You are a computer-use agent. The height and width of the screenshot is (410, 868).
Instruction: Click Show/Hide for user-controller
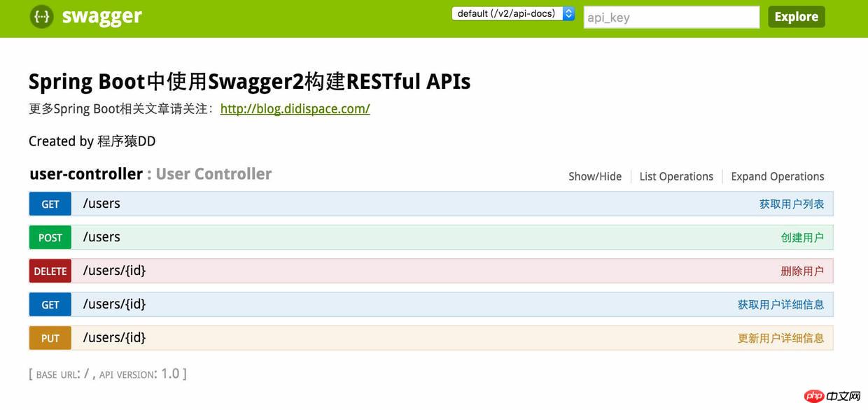tap(595, 176)
